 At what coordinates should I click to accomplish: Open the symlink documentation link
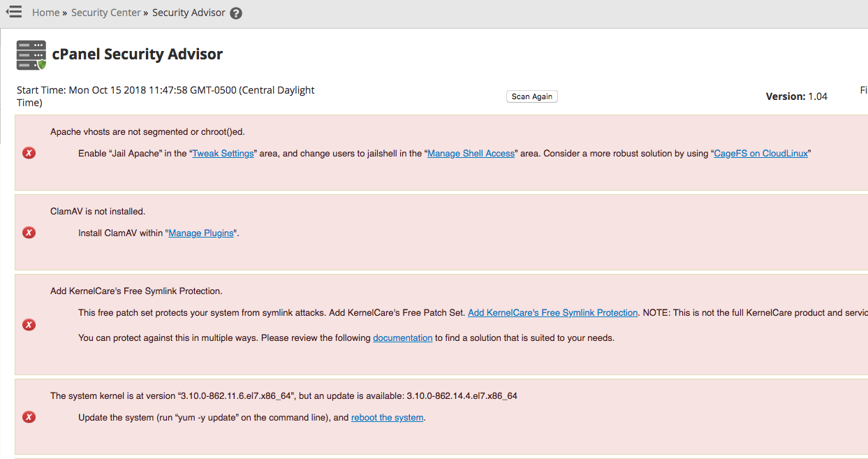[402, 338]
